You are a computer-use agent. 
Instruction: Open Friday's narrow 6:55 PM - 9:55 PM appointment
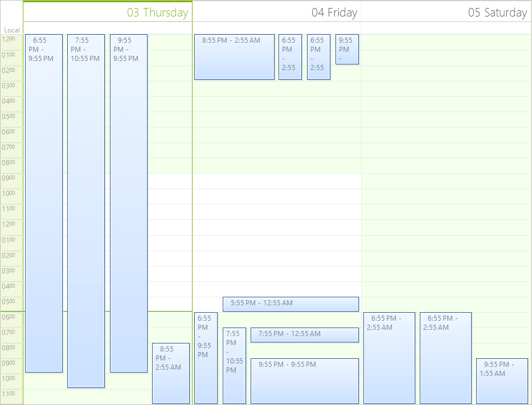206,356
